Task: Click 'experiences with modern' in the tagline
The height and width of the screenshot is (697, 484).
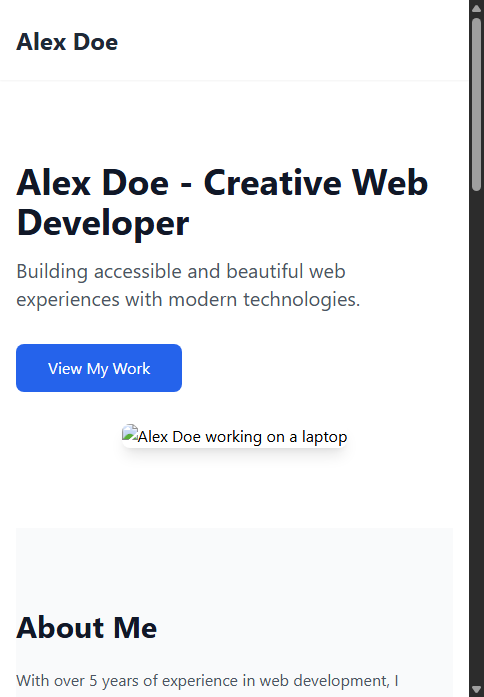Action: coord(127,299)
